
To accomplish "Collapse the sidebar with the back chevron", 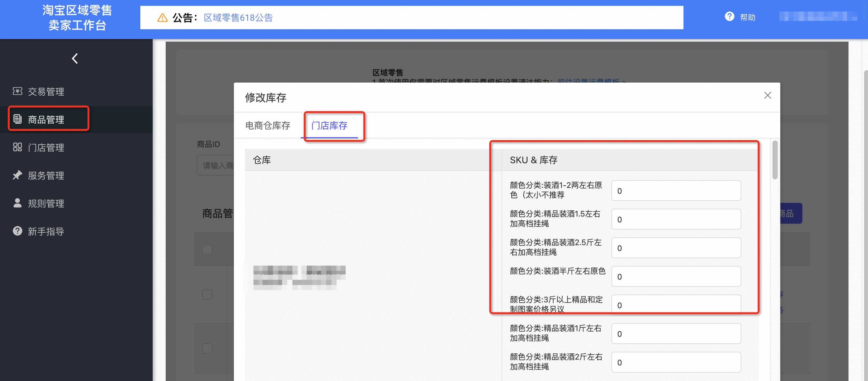I will 75,58.
